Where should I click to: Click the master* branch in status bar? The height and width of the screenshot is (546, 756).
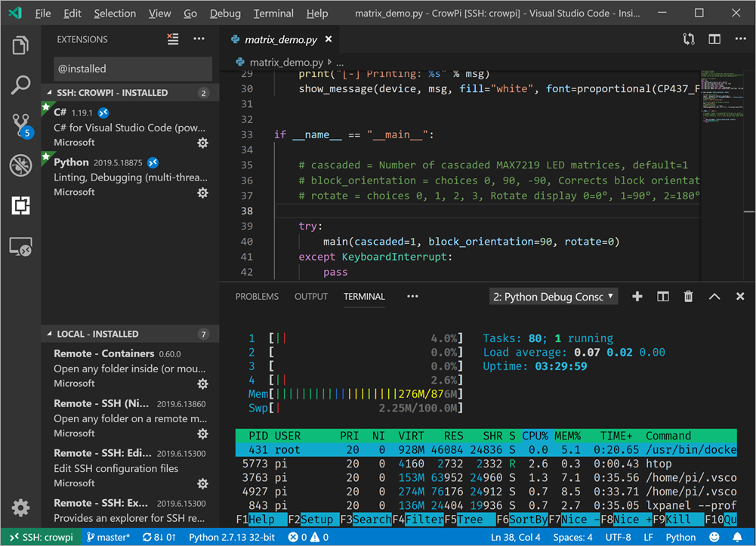pos(109,537)
